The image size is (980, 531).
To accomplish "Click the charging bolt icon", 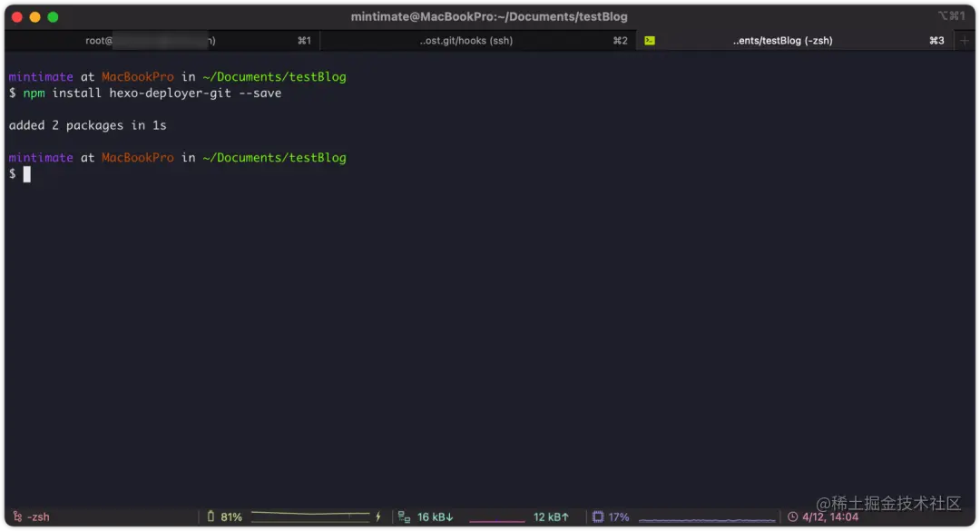I will 378,516.
